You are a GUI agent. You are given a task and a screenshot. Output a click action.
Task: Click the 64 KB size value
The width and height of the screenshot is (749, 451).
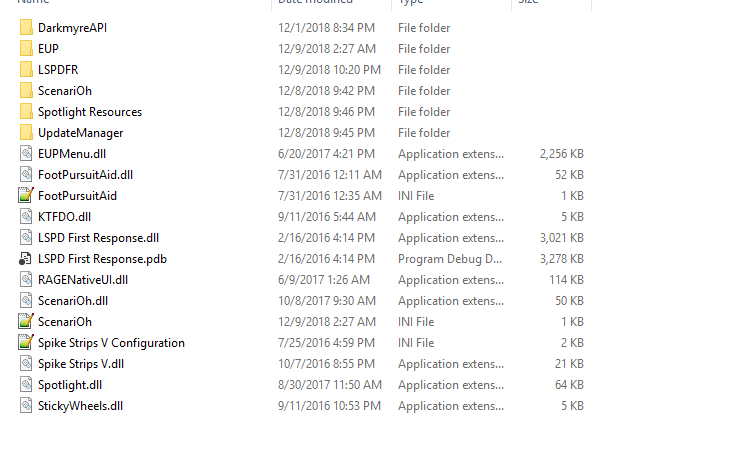pyautogui.click(x=569, y=385)
